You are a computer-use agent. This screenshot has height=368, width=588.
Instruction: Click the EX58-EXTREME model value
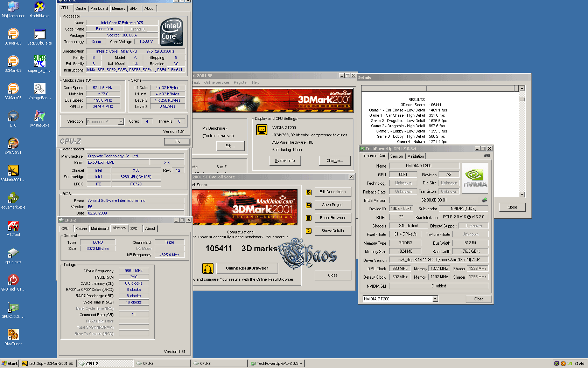click(118, 163)
